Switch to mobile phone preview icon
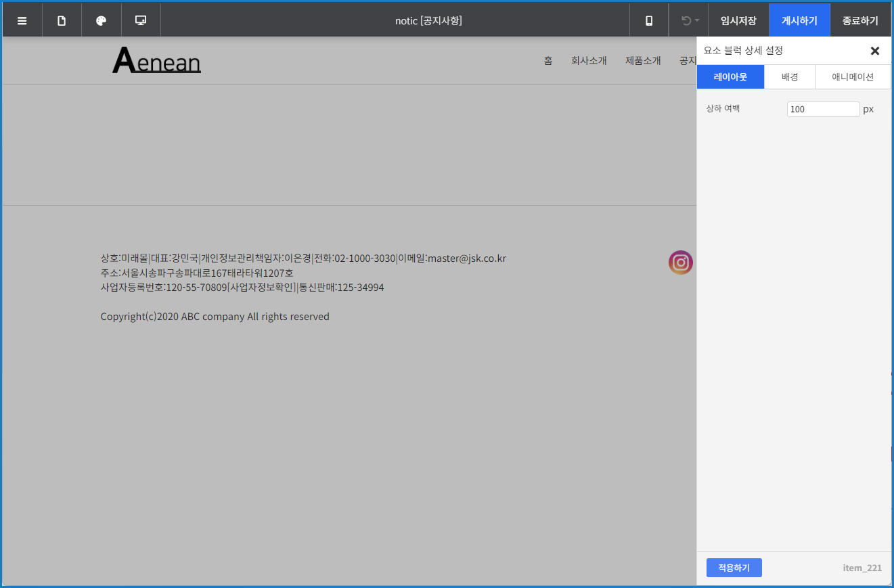The image size is (894, 588). (x=649, y=20)
